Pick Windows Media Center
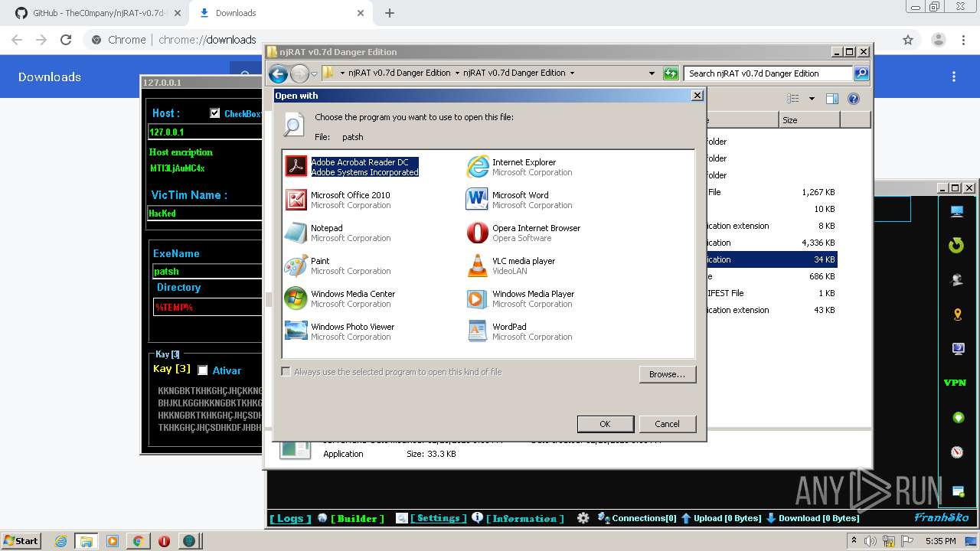Image resolution: width=980 pixels, height=551 pixels. pyautogui.click(x=341, y=298)
